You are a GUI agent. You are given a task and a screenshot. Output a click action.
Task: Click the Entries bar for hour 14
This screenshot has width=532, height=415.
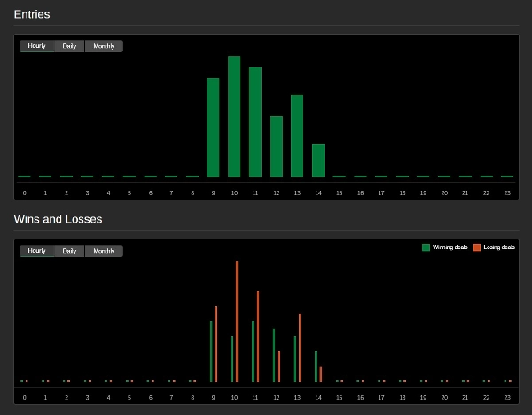coord(318,161)
